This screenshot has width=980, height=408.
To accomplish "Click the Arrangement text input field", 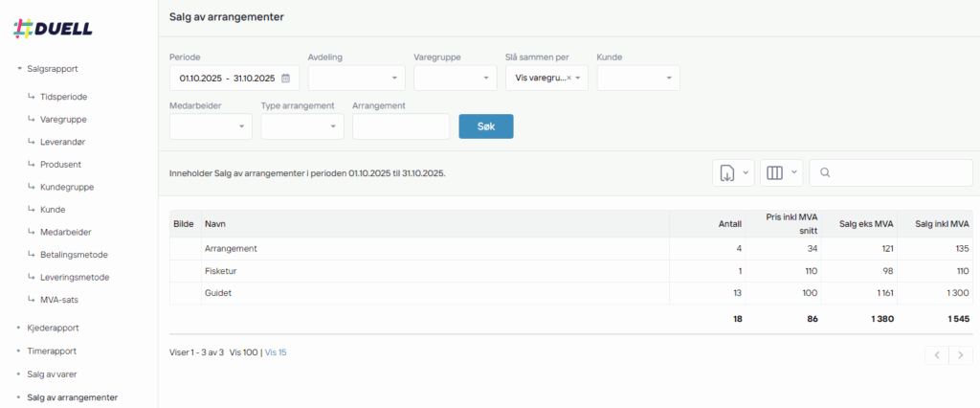I will [400, 126].
